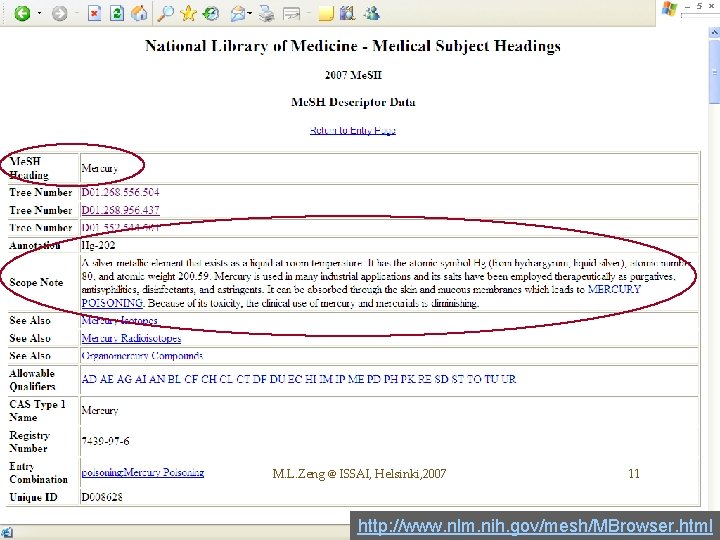
Task: Open the Search magnifier toolbar icon
Action: (165, 13)
